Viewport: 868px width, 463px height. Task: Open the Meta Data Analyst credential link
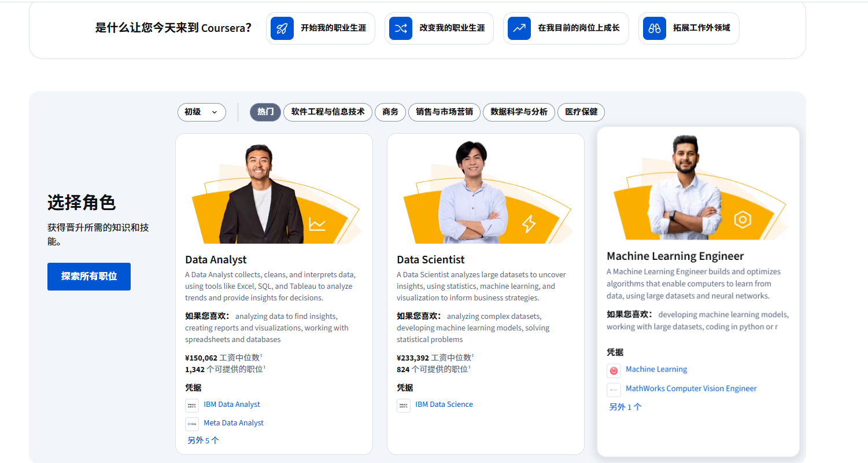tap(234, 423)
